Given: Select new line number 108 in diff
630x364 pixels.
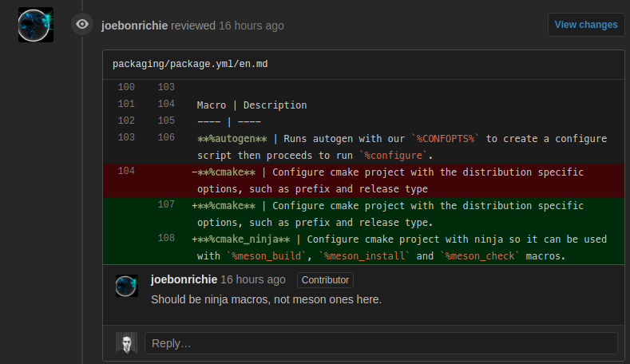Looking at the screenshot, I should click(166, 238).
